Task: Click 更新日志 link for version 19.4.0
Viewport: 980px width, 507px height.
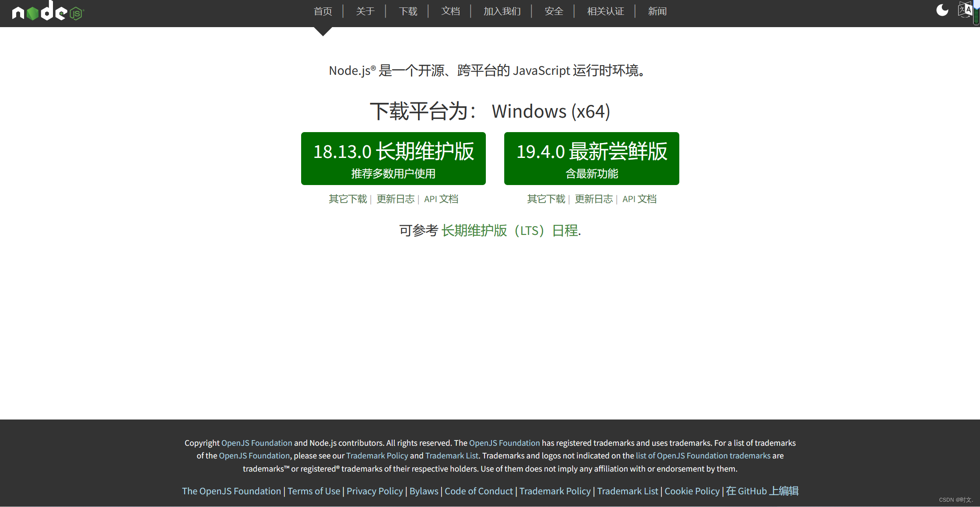Action: (x=593, y=199)
